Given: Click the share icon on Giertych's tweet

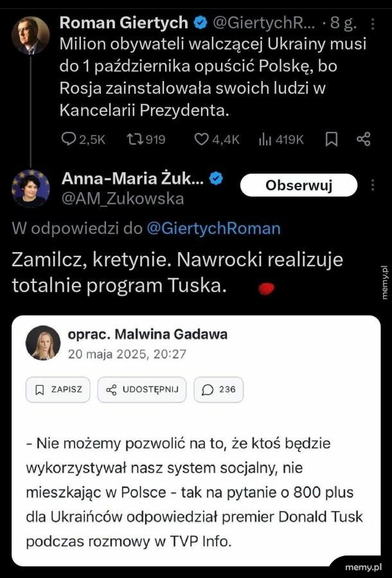Looking at the screenshot, I should click(x=364, y=139).
